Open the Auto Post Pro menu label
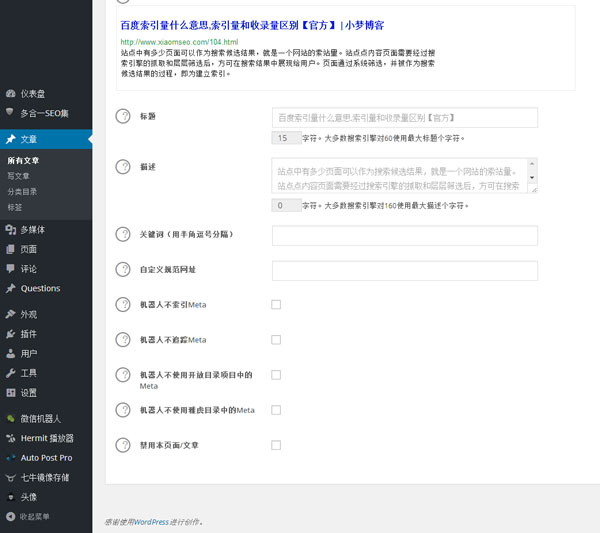 pos(46,458)
